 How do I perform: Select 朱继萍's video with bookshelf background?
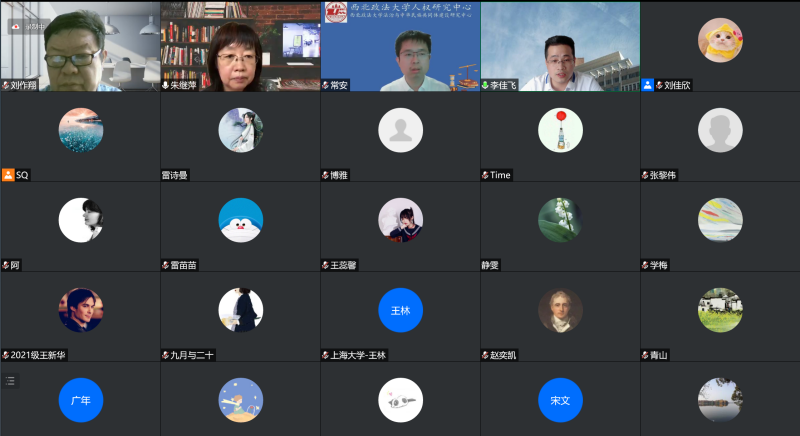[x=240, y=45]
